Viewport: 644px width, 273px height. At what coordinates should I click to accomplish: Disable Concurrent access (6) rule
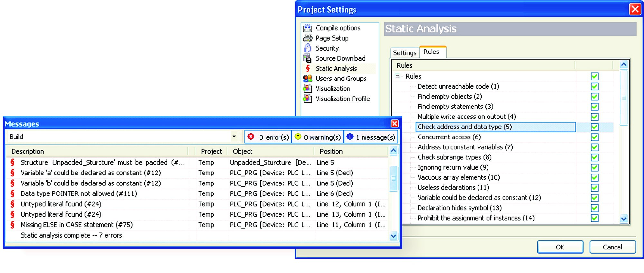tap(594, 137)
